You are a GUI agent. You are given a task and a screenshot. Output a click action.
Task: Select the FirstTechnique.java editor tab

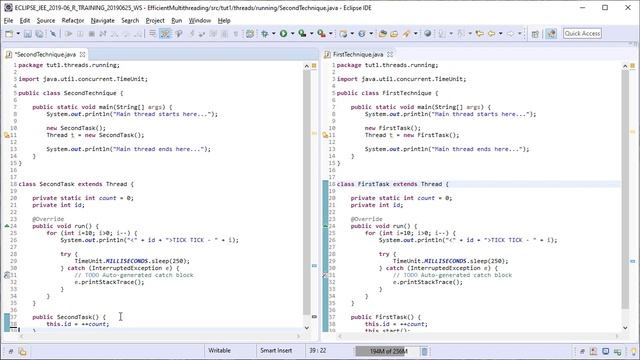358,54
